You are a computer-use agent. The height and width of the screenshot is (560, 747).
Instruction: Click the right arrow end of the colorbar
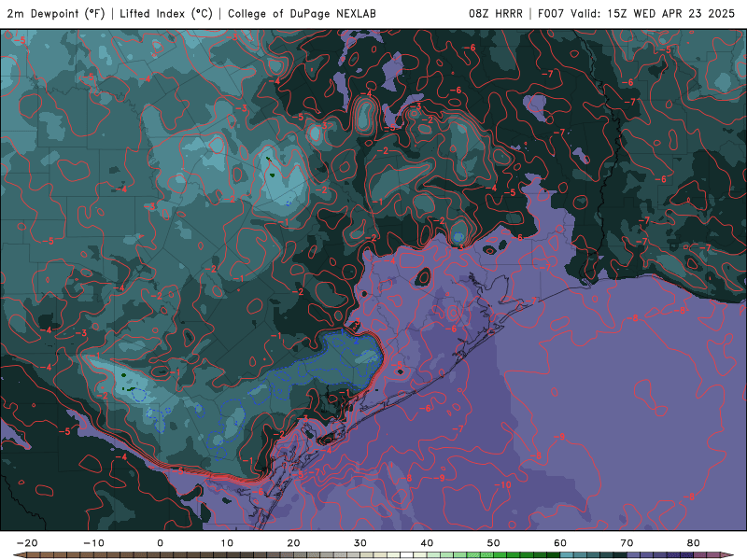click(x=727, y=555)
